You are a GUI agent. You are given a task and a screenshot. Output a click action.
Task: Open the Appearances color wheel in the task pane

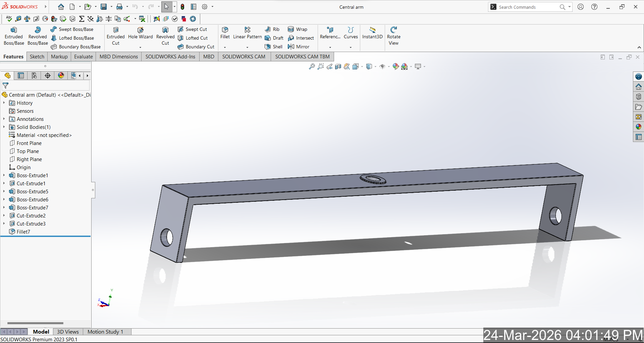[638, 127]
